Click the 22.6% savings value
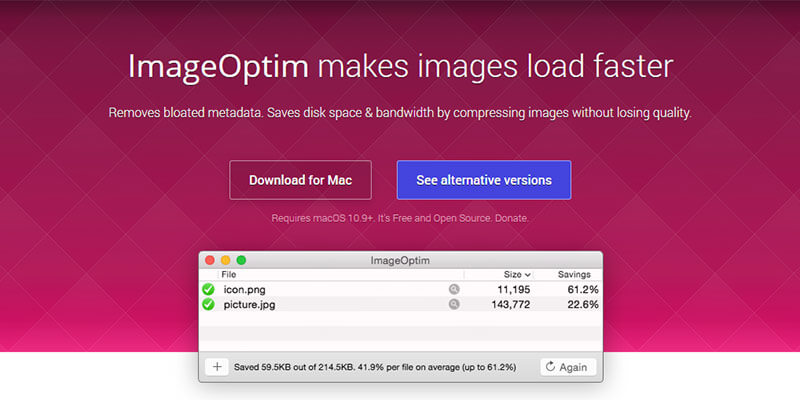The width and height of the screenshot is (800, 400). pyautogui.click(x=583, y=305)
